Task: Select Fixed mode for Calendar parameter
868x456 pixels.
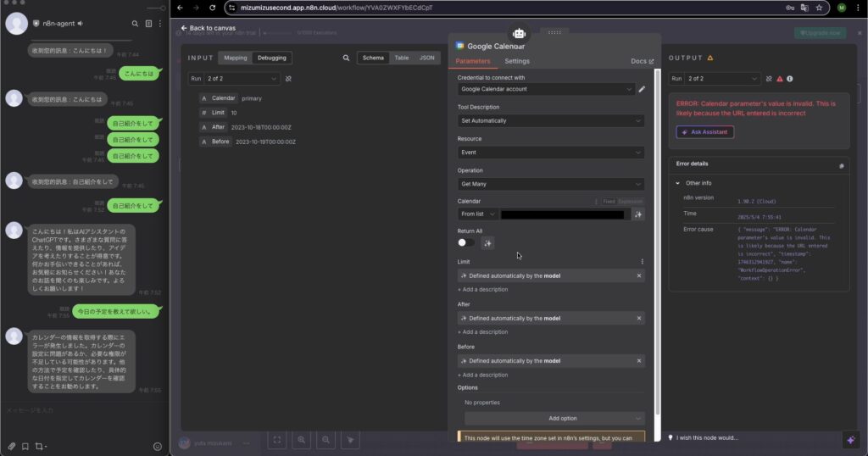Action: [x=609, y=202]
